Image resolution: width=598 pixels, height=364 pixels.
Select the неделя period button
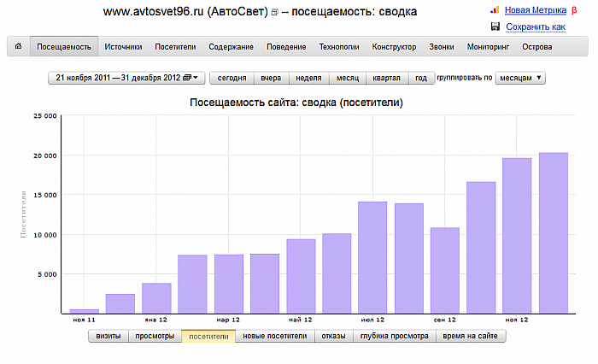coord(308,78)
